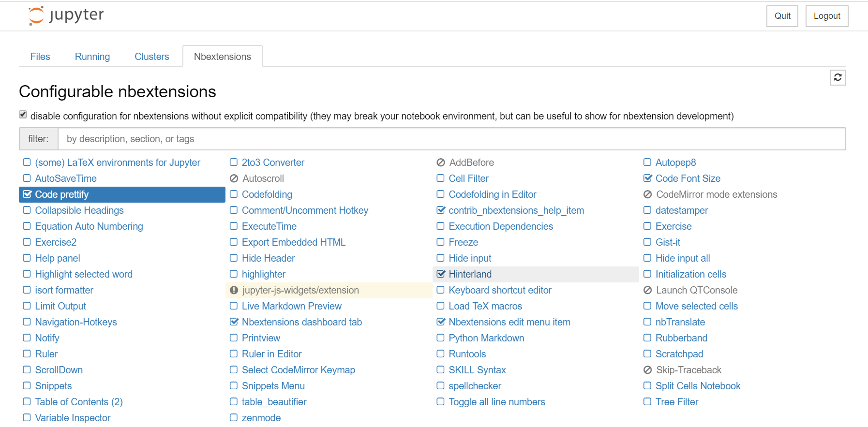Open the Table of Contents (2) extension link
868x427 pixels.
pyautogui.click(x=79, y=402)
